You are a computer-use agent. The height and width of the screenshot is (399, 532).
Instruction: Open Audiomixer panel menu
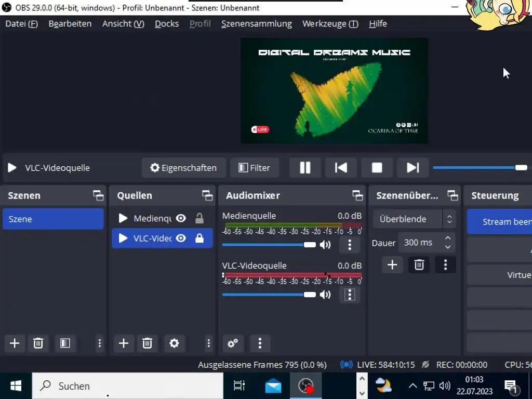click(260, 343)
